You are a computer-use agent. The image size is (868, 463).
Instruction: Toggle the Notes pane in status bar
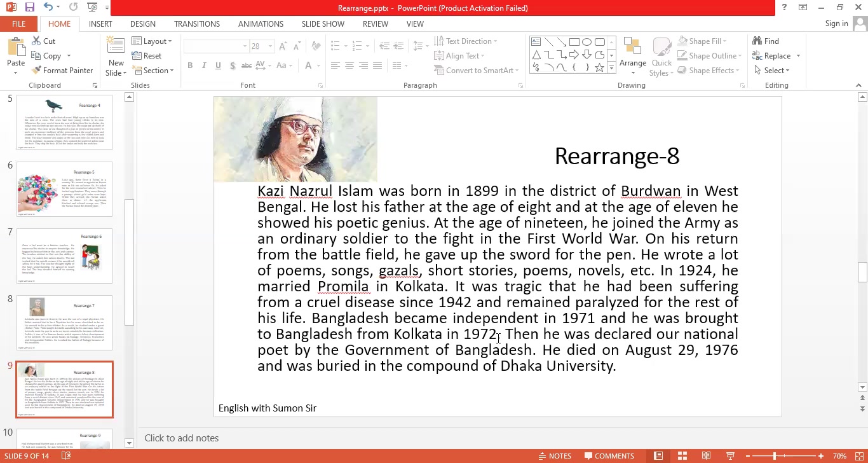(x=554, y=456)
